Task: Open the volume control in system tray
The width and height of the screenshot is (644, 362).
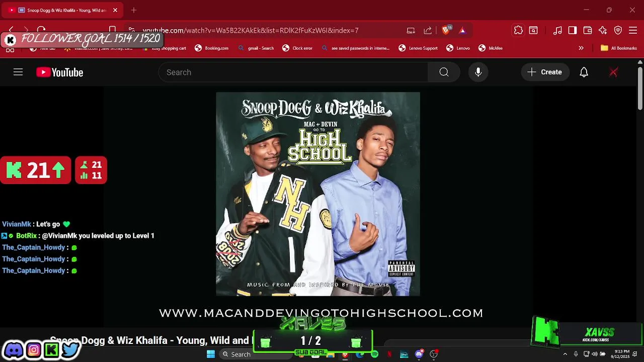Action: pos(595,354)
